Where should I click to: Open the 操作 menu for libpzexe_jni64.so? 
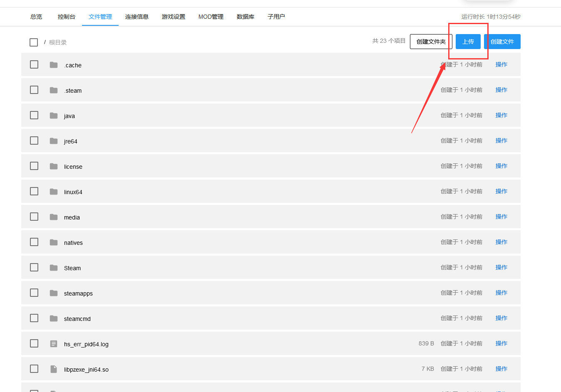click(x=501, y=369)
